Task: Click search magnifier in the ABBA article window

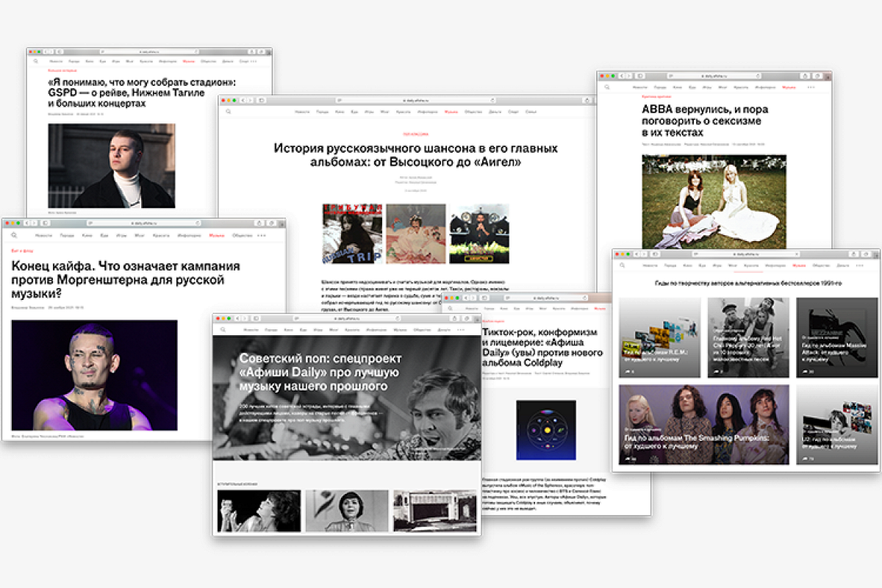Action: coord(607,87)
